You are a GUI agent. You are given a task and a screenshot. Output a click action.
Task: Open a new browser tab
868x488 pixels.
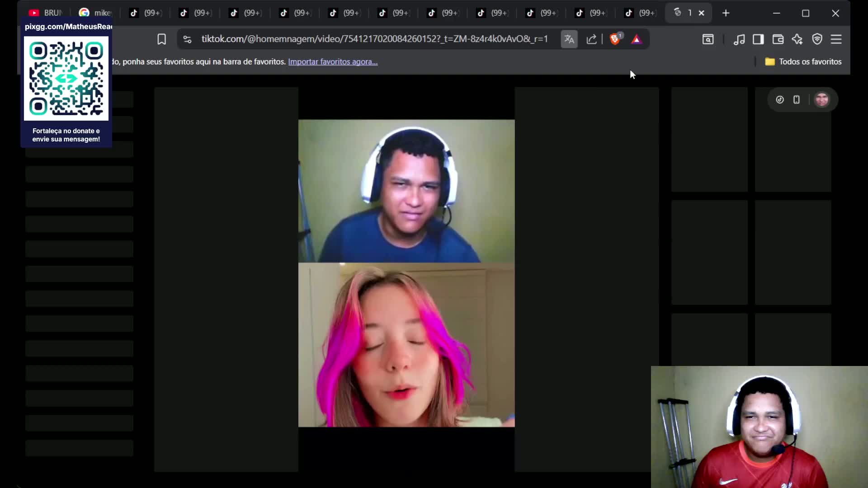(x=726, y=13)
